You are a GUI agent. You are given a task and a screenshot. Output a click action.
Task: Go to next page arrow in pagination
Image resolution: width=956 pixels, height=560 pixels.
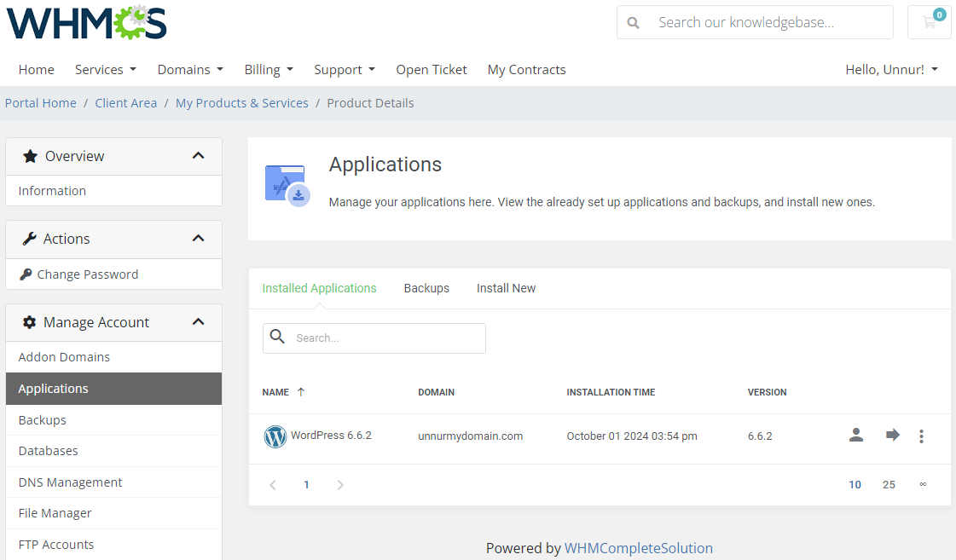click(x=340, y=485)
